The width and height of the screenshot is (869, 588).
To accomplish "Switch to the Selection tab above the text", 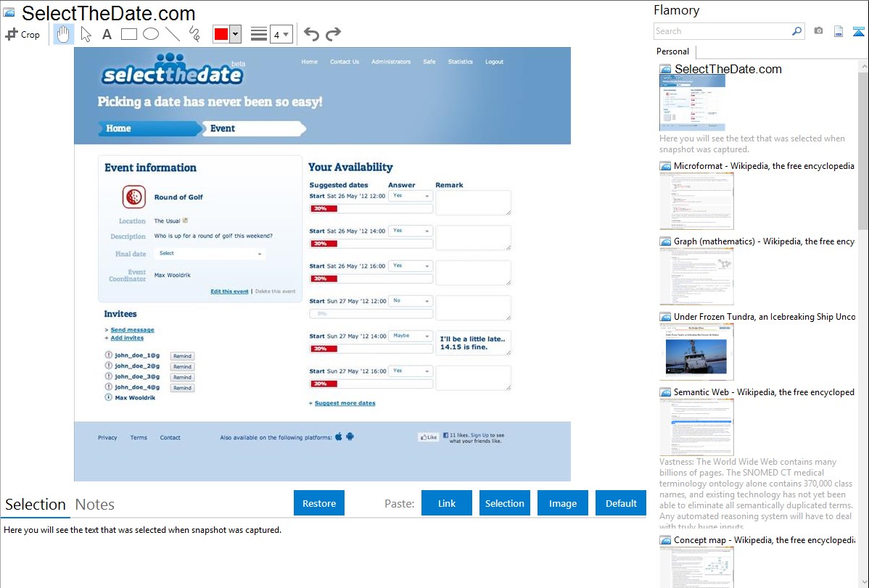I will [36, 505].
